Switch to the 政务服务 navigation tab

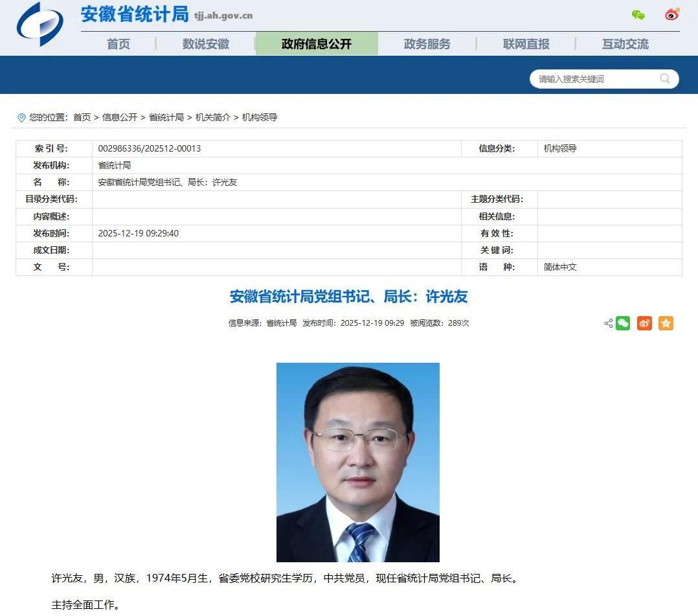coord(427,43)
